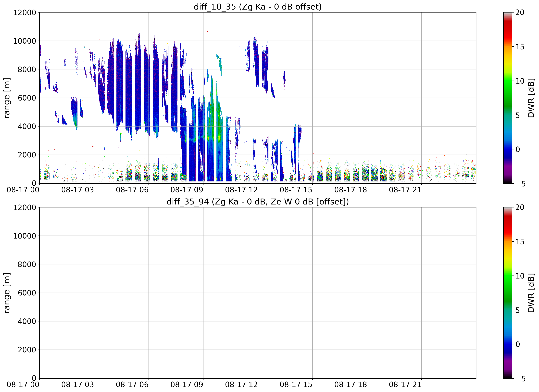Click the '08-17 18' x-tick under the top plot

click(x=351, y=190)
